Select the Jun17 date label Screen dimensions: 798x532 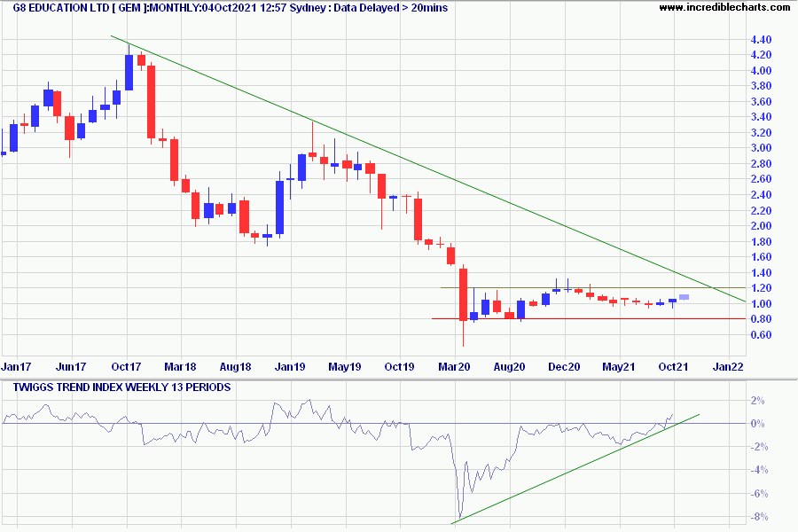tap(71, 366)
